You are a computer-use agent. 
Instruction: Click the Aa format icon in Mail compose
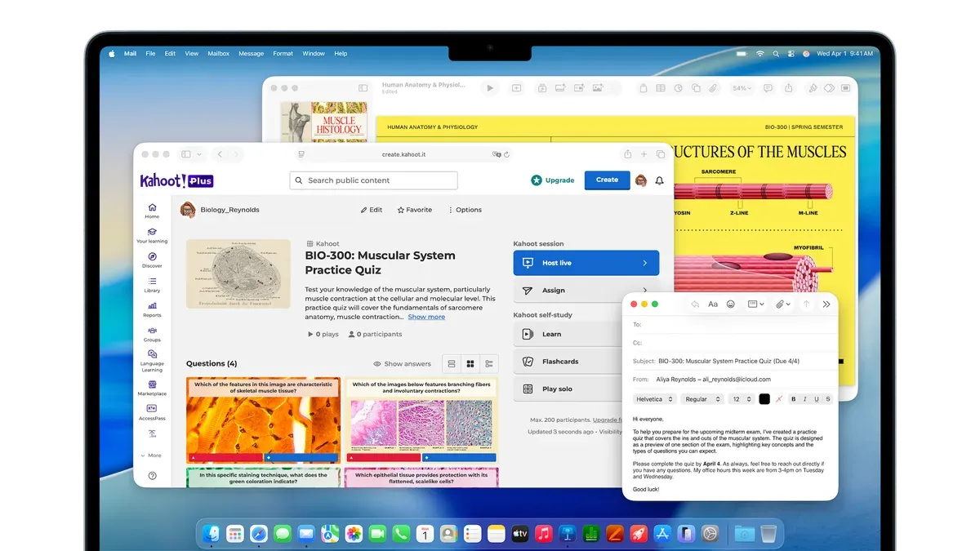click(x=713, y=304)
